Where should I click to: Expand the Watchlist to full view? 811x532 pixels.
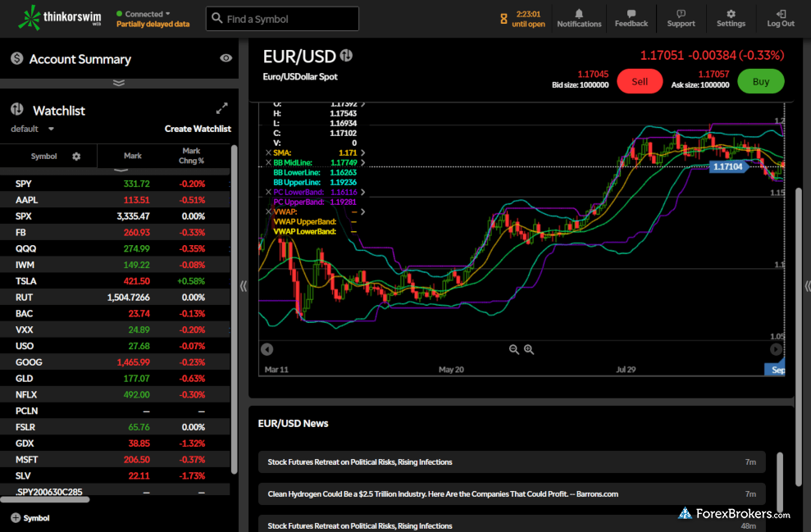[x=222, y=108]
